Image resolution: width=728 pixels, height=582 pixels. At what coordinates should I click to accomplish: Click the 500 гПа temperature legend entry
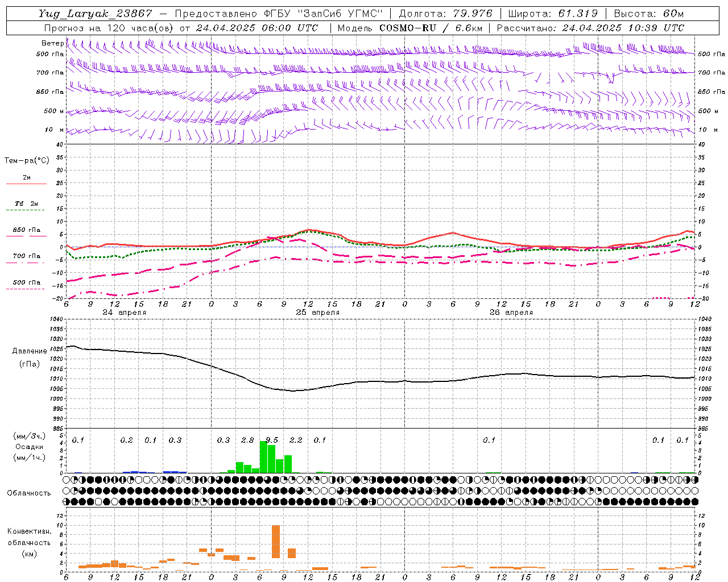(26, 282)
